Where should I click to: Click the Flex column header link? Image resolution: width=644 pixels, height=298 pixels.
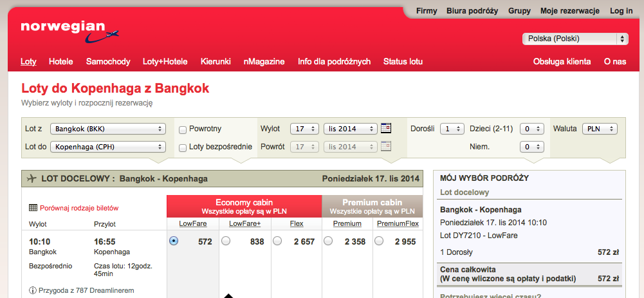(297, 223)
